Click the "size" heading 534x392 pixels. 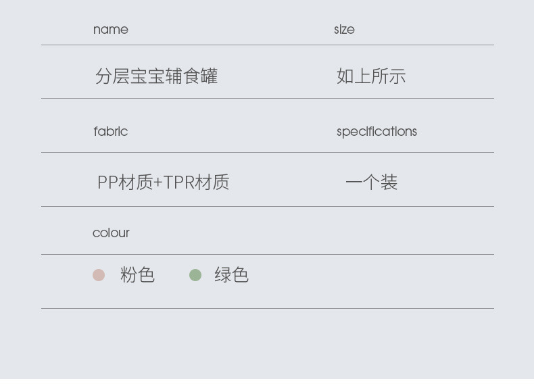click(344, 30)
